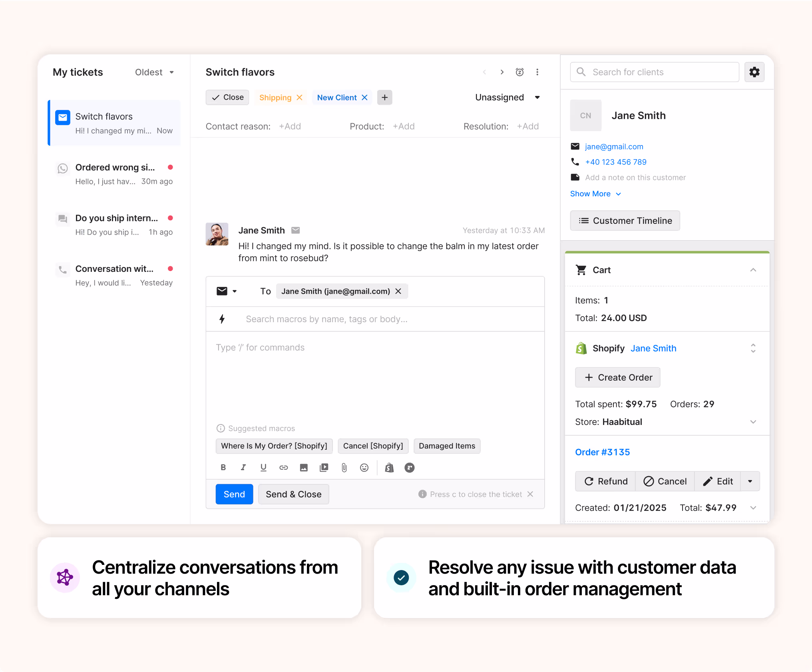Apply the 'Damaged Items' suggested macro
The height and width of the screenshot is (672, 812).
click(447, 446)
